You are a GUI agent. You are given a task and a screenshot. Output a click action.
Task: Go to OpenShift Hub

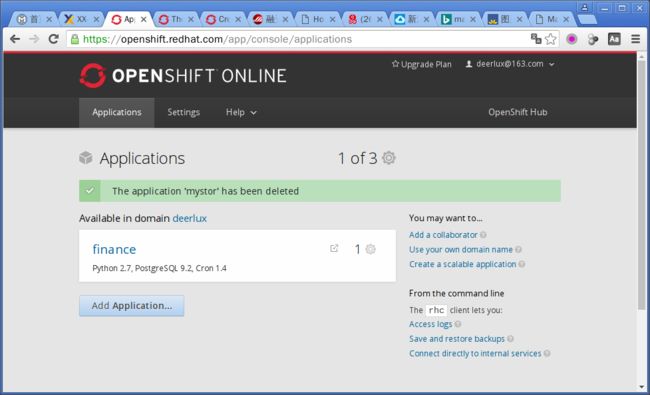tap(517, 112)
